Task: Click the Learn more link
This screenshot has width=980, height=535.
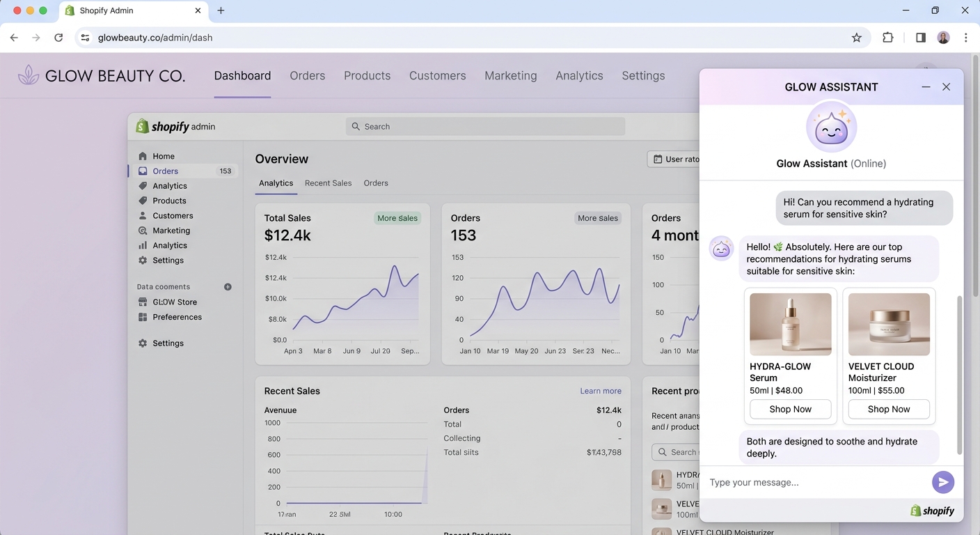Action: tap(600, 391)
